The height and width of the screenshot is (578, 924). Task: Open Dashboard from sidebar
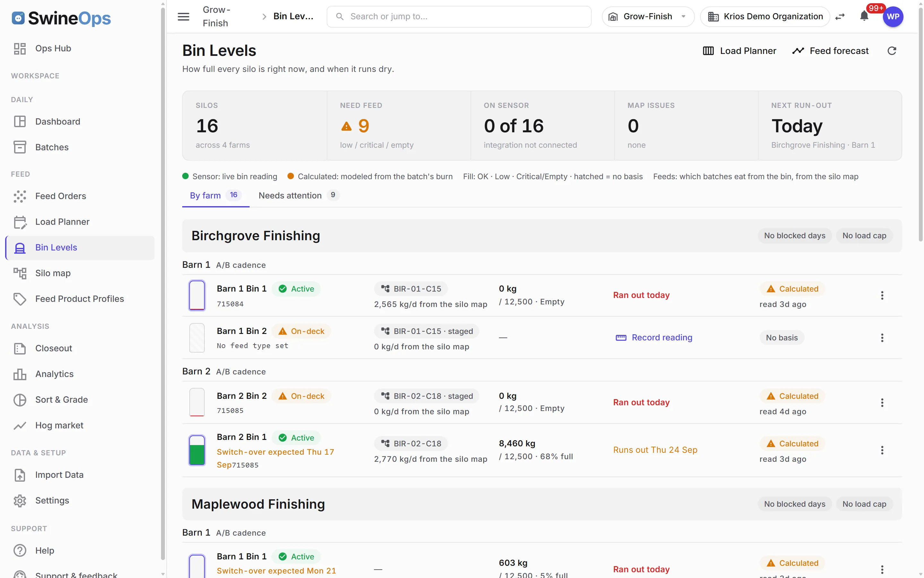coord(80,122)
